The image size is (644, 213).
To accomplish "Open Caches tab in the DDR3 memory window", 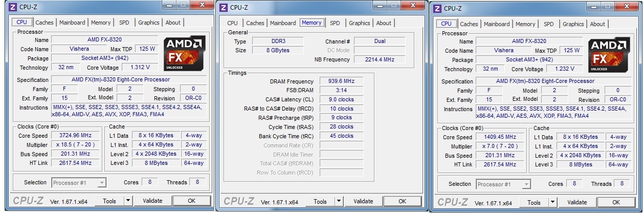I will 255,23.
